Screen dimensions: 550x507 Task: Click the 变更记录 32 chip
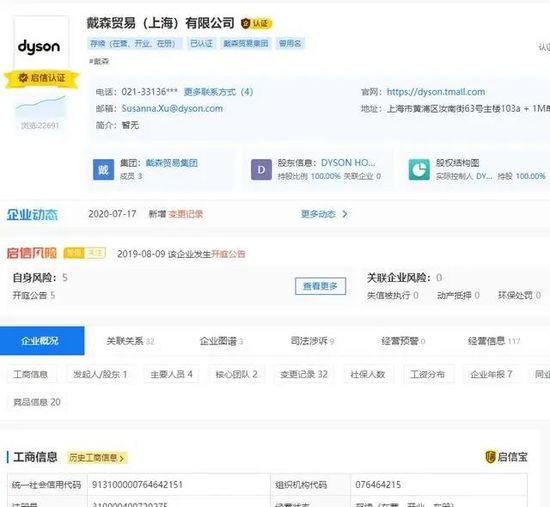[304, 374]
